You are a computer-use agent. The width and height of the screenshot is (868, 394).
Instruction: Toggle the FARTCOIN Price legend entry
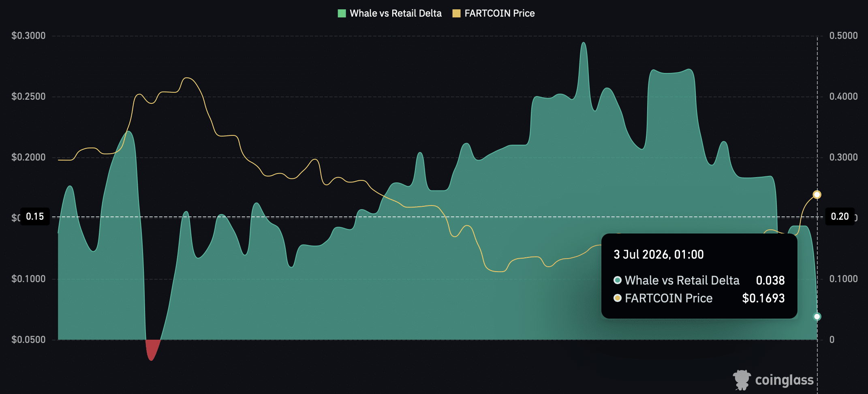click(x=493, y=13)
